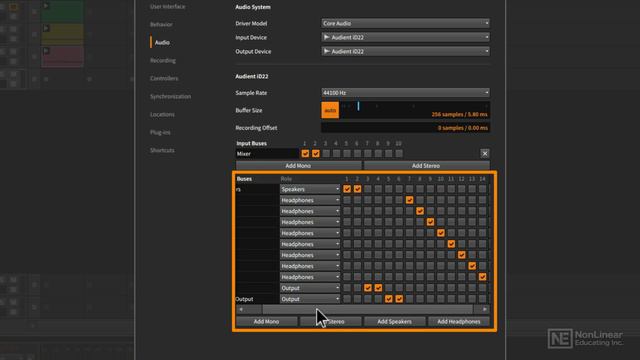Click Add Stereo under Input Buses

click(x=426, y=166)
